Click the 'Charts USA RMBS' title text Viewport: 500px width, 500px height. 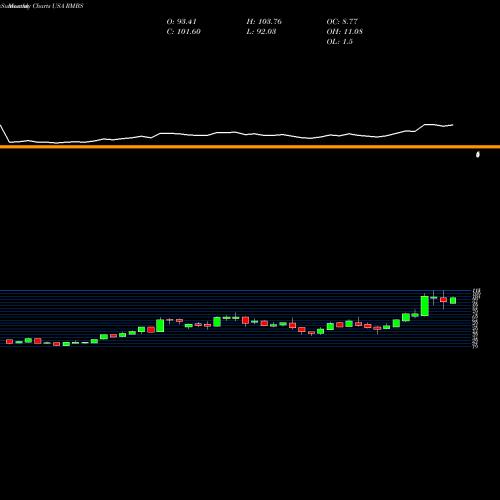[x=58, y=6]
